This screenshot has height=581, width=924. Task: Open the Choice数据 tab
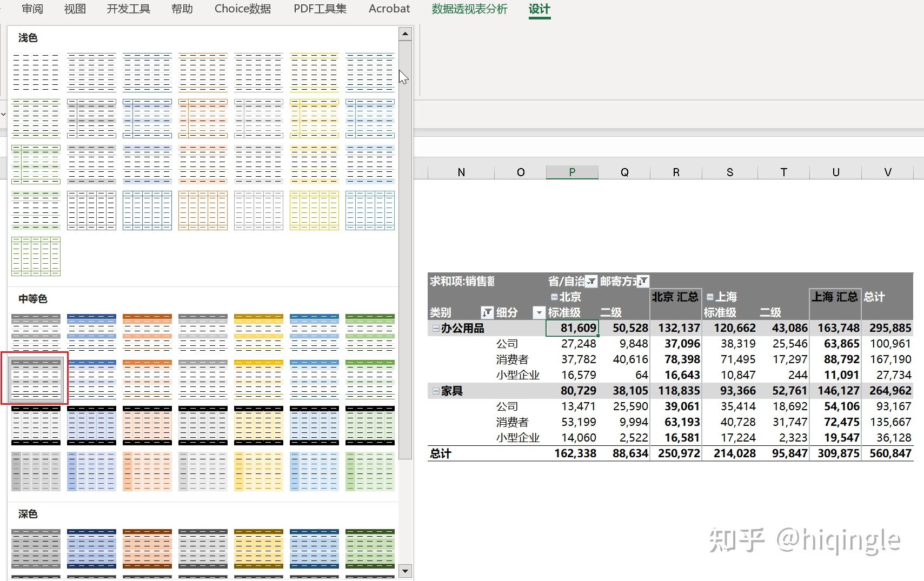(x=243, y=9)
